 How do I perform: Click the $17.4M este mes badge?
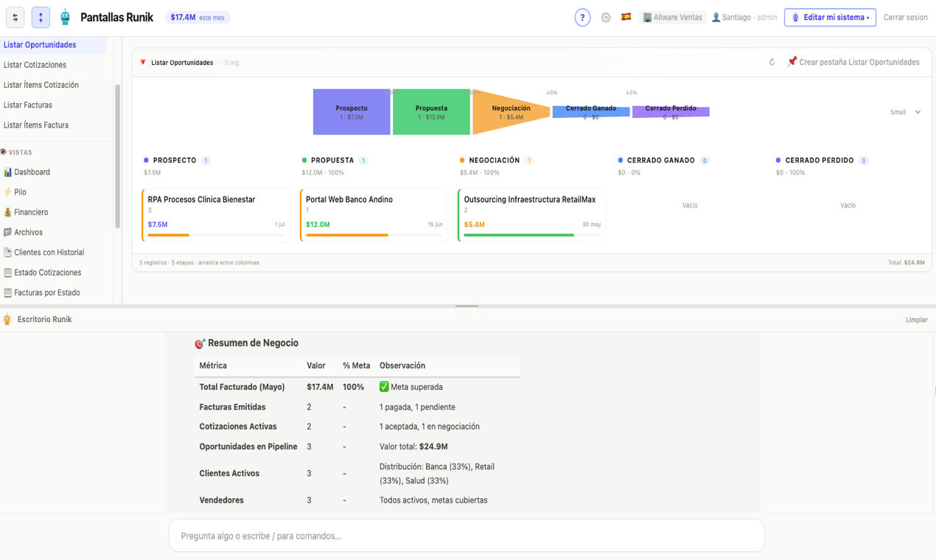coord(198,18)
